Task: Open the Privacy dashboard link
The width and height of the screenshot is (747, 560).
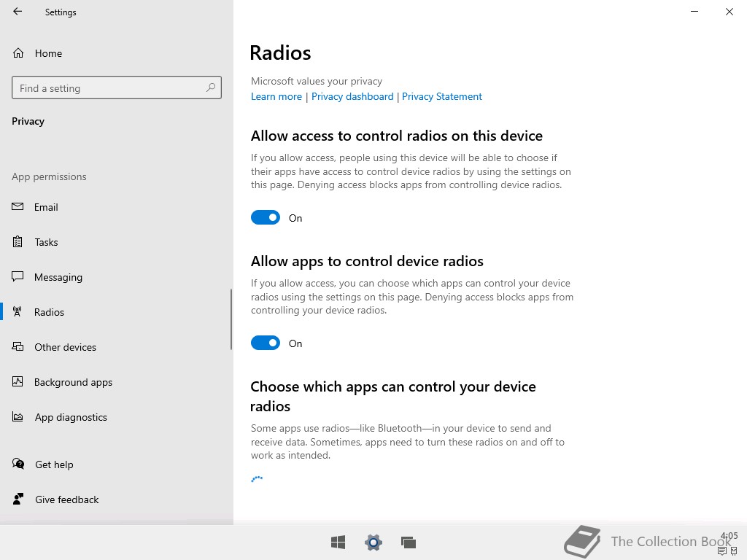Action: [352, 97]
